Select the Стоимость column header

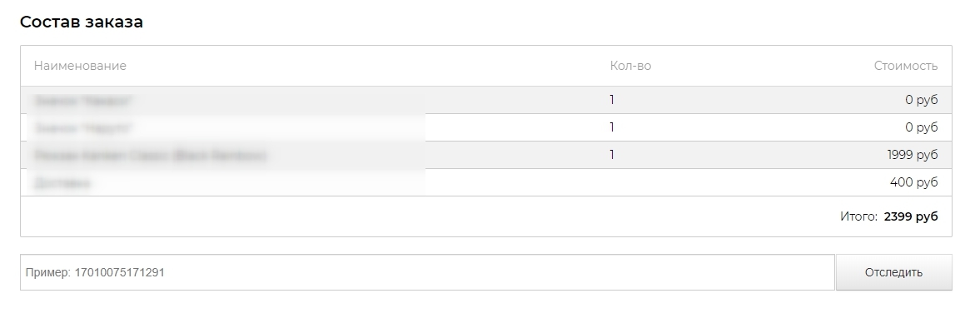[906, 66]
